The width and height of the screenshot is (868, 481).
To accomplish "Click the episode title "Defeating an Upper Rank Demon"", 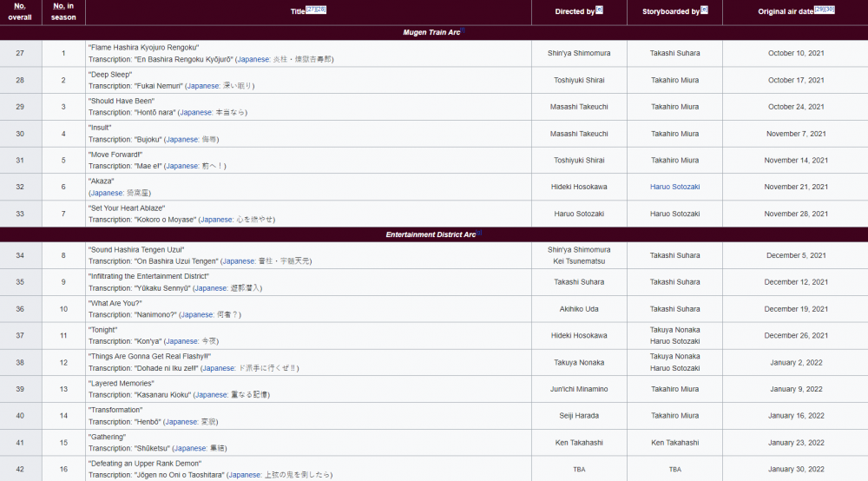I will [144, 464].
